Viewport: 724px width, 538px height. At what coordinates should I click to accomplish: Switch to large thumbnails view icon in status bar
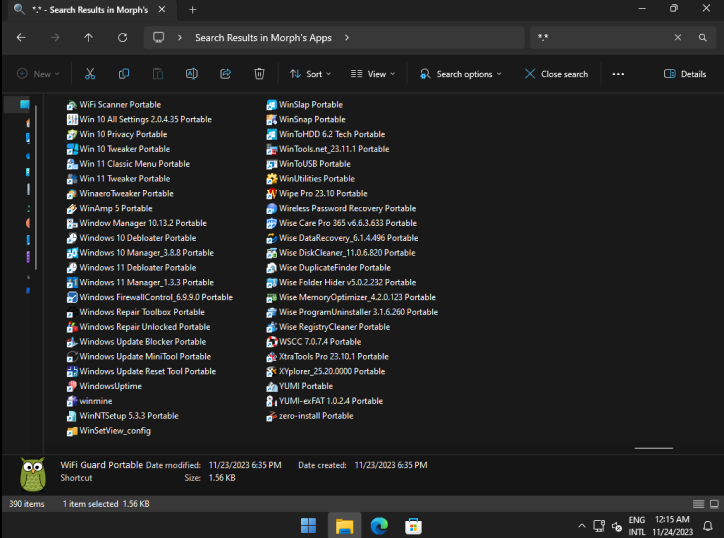click(714, 504)
